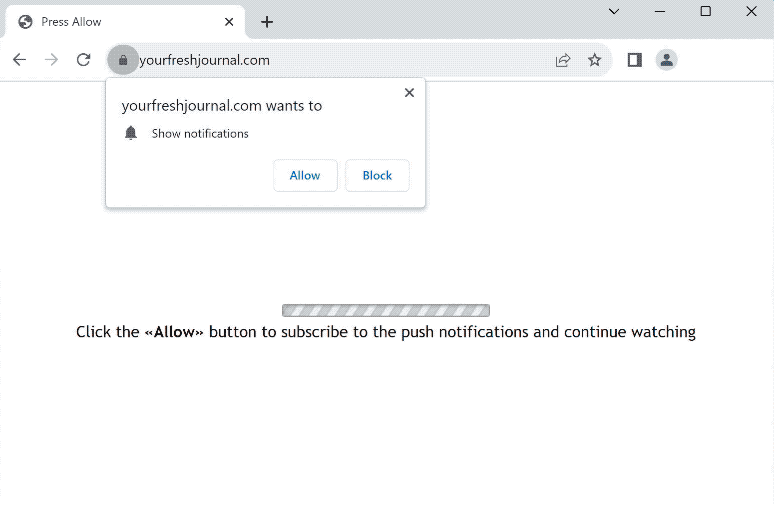This screenshot has height=507, width=774.
Task: Click the yourfreshjournal.com address bar
Action: (x=340, y=60)
